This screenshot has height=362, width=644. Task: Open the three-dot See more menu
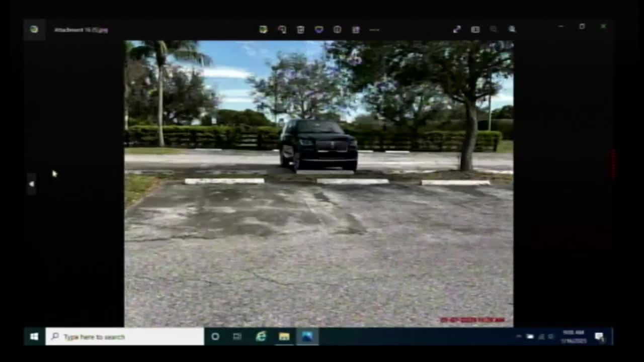tap(374, 30)
